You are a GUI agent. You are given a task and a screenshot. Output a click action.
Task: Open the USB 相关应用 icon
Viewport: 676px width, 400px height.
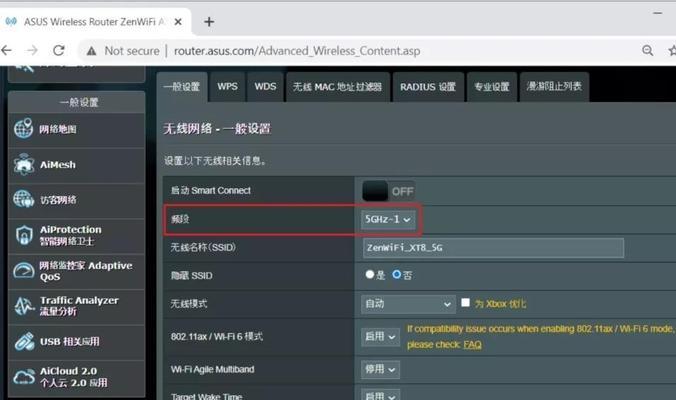point(24,341)
